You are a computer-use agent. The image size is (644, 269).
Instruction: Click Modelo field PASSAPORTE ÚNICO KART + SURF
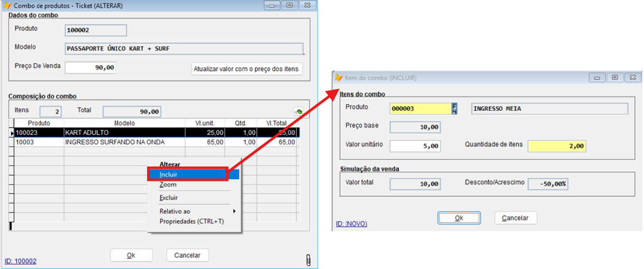pyautogui.click(x=184, y=49)
